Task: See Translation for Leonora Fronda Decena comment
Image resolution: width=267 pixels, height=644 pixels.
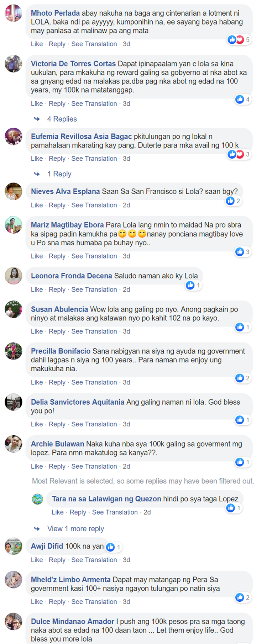Action: pos(94,289)
